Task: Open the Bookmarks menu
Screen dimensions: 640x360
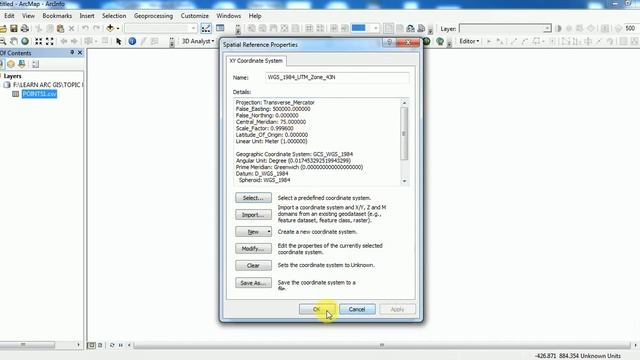Action: click(x=57, y=16)
